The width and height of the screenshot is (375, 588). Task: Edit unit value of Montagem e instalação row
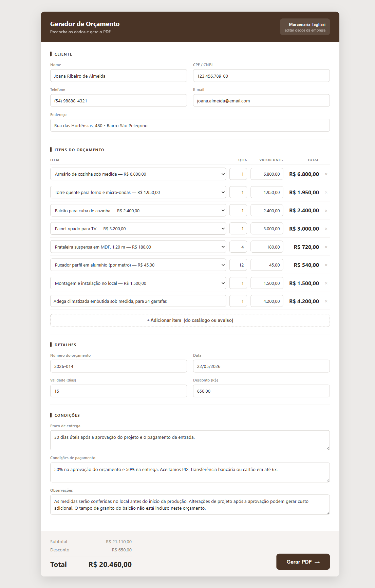pyautogui.click(x=267, y=283)
